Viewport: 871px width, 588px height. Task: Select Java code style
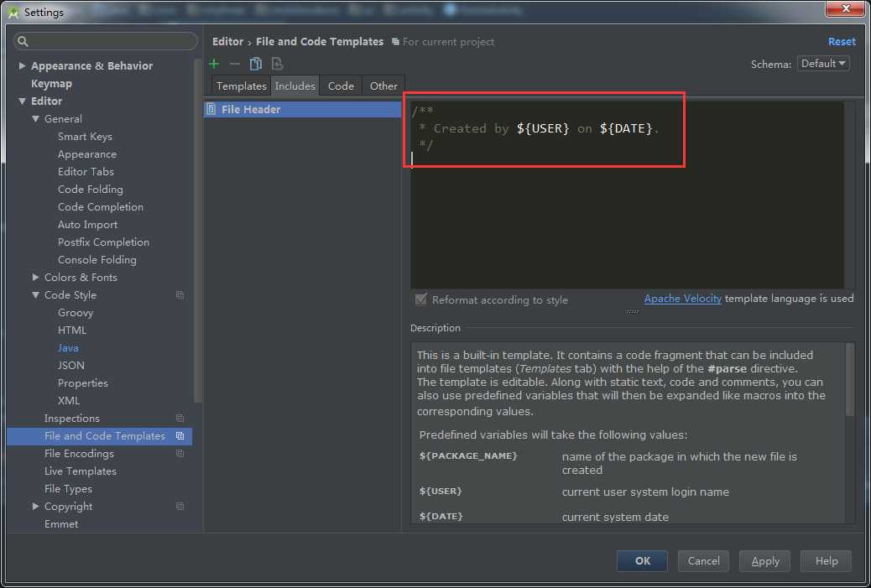[x=68, y=348]
